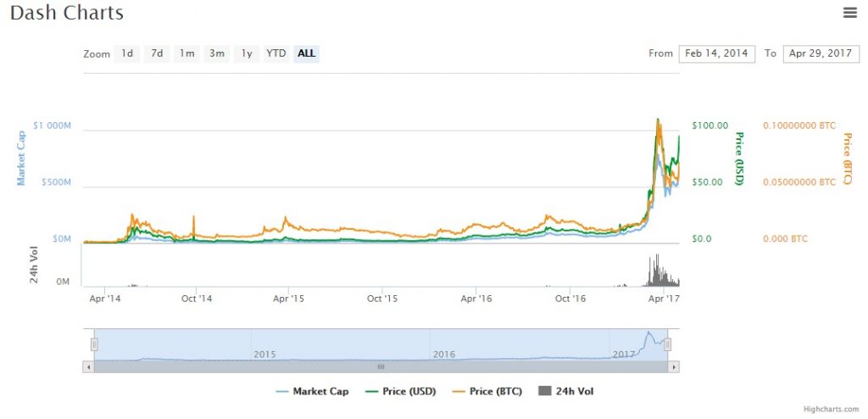Set zoom range to 1y
The width and height of the screenshot is (868, 419).
click(247, 53)
